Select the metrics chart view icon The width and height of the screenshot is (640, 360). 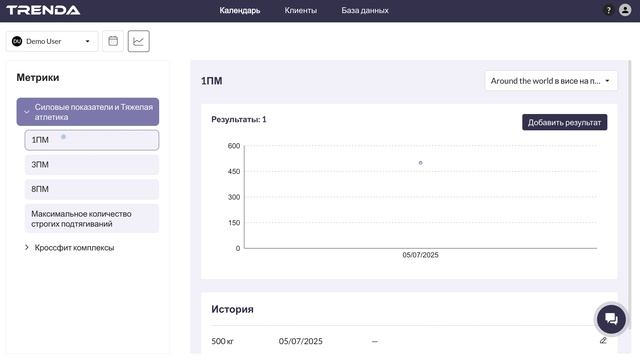pos(139,41)
